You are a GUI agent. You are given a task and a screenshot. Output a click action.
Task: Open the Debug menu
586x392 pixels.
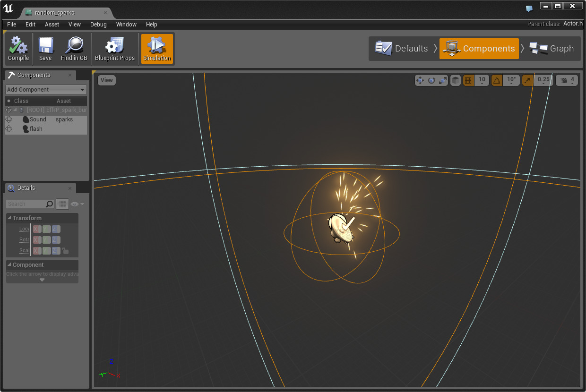click(98, 25)
